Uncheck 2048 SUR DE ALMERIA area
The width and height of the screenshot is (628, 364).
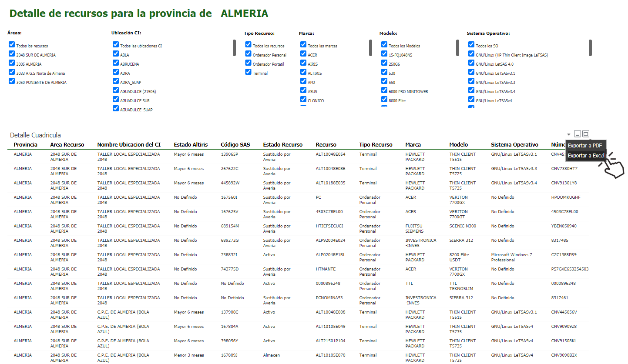pos(12,53)
